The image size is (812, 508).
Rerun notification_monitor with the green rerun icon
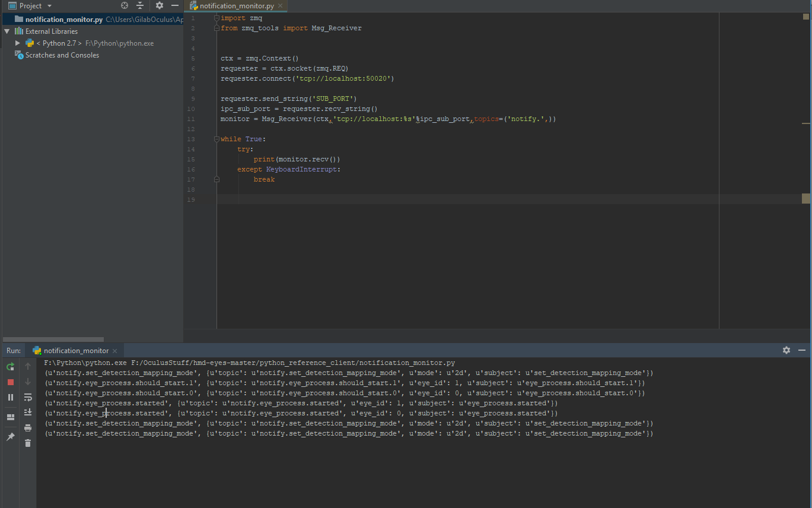pos(10,367)
